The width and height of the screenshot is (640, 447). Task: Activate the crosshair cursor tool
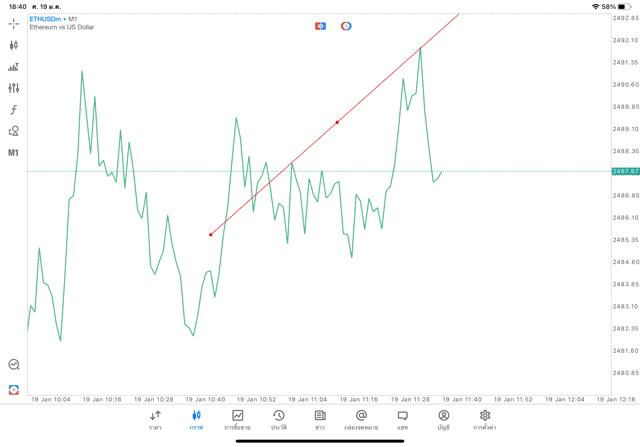point(14,23)
